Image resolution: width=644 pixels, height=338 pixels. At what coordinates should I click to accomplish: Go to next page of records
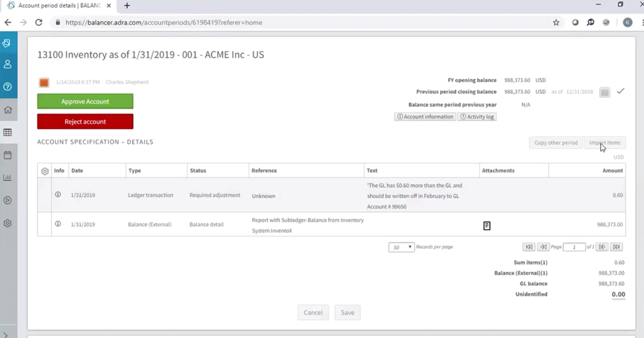pos(602,247)
